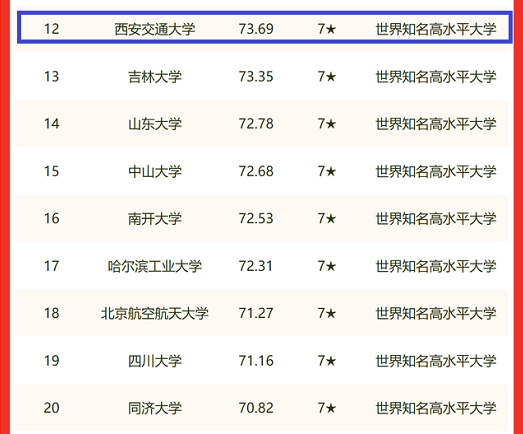
Task: Select 中山大学 in the table
Action: pyautogui.click(x=155, y=171)
